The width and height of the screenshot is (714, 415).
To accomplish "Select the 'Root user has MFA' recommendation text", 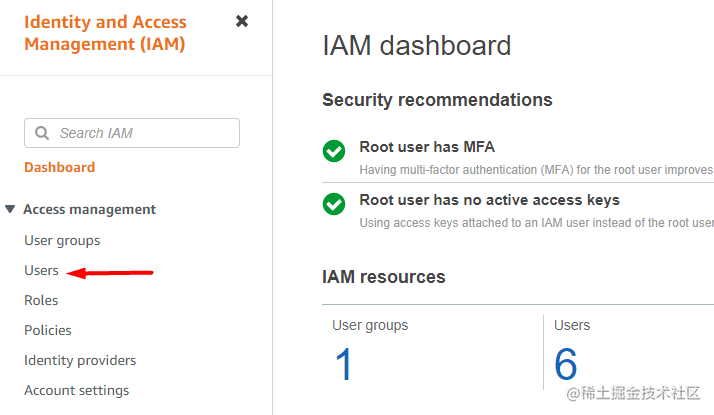I will [x=427, y=147].
